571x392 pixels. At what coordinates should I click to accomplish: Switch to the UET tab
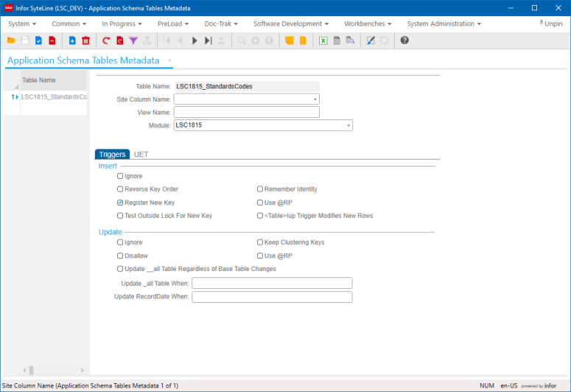click(141, 154)
